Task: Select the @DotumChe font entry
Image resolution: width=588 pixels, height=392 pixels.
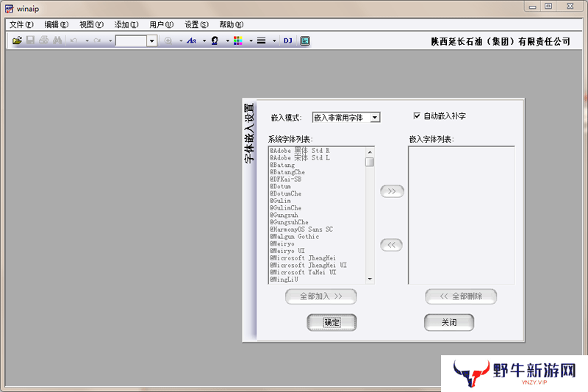Action: pos(285,193)
